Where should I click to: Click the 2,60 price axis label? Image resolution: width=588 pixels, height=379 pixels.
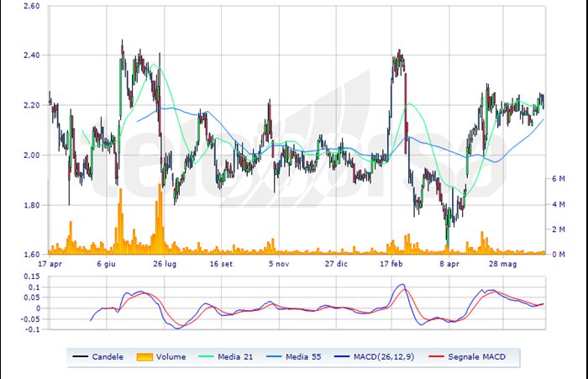coord(32,6)
